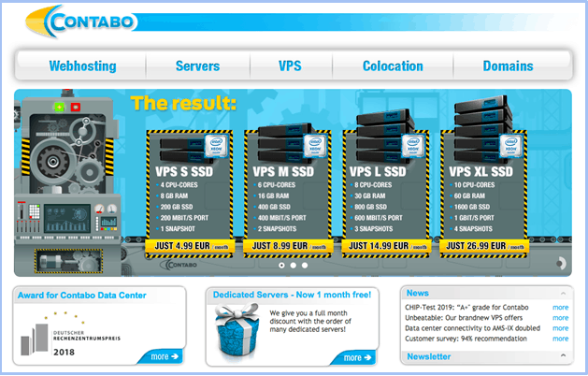
Task: Click the Deutscher Rechenzentrumspreis 2018 logo
Action: point(70,335)
